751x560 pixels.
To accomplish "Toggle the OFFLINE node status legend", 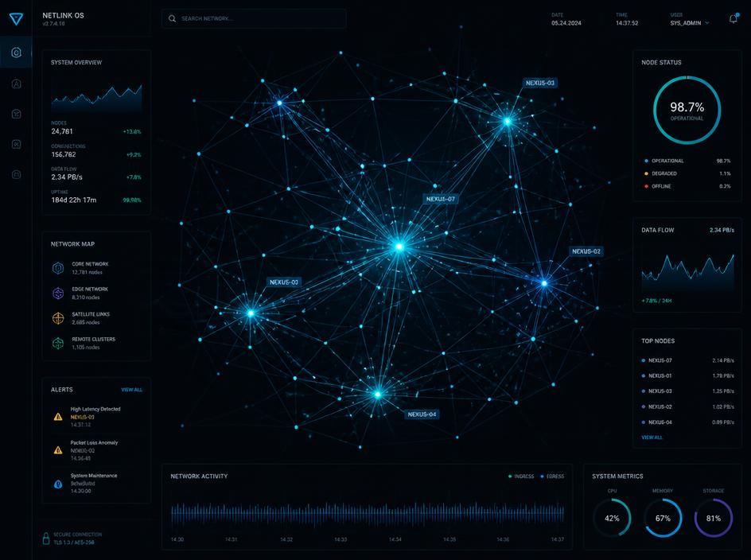I will pos(658,186).
